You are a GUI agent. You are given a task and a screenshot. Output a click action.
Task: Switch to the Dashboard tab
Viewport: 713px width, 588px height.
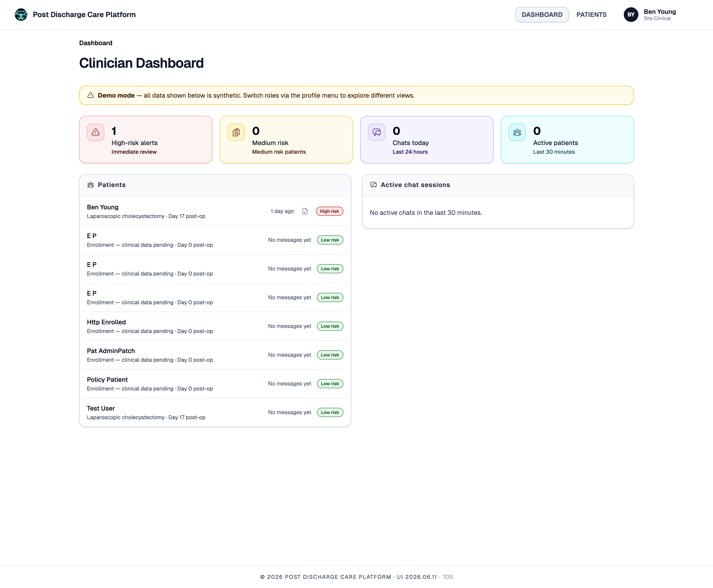[x=542, y=15]
